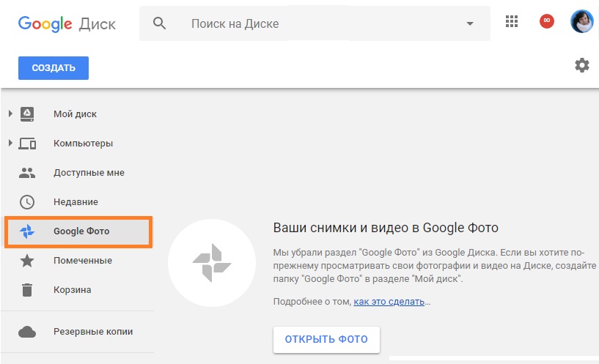Open the Google apps grid
This screenshot has width=599, height=364.
click(x=512, y=21)
